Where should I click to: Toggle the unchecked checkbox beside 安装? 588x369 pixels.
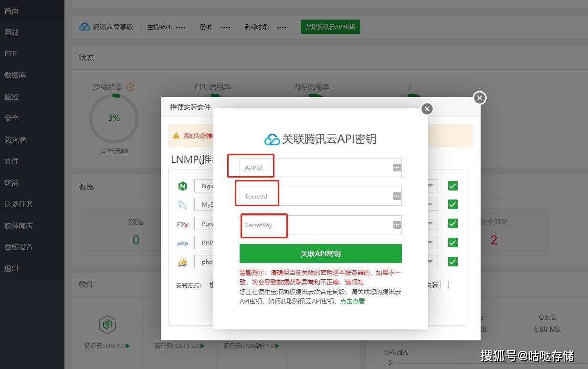click(x=444, y=285)
